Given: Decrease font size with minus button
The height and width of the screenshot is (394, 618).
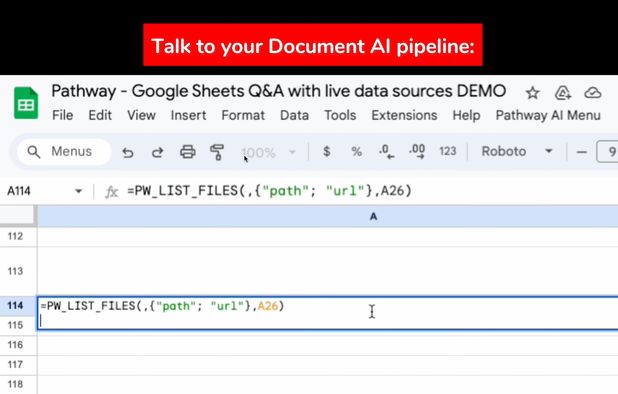Looking at the screenshot, I should click(582, 152).
